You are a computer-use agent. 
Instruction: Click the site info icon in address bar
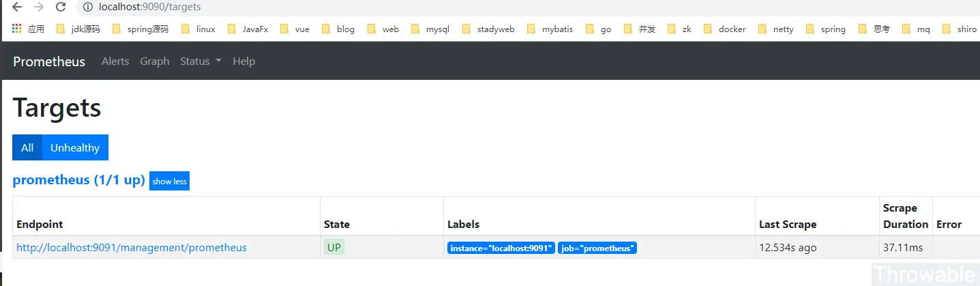[x=87, y=7]
